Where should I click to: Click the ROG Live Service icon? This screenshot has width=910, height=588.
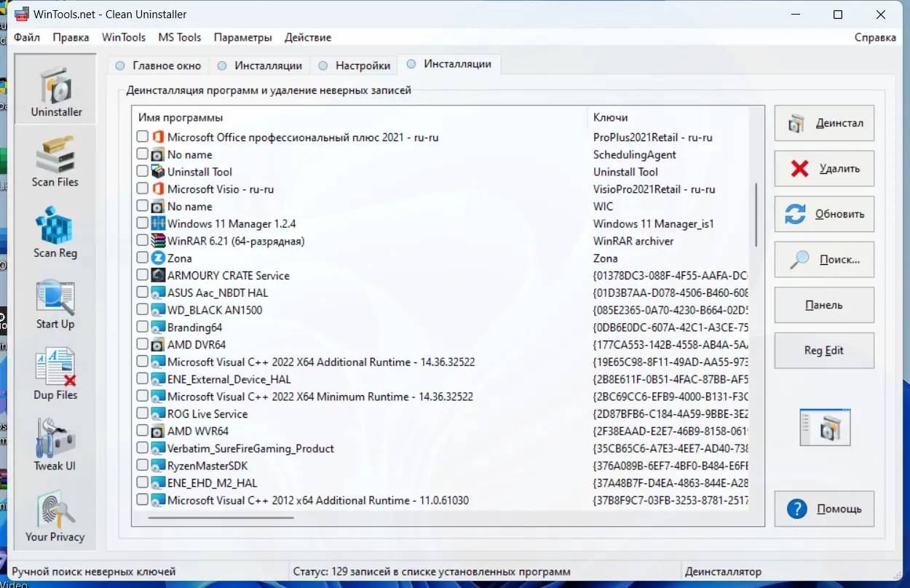point(158,414)
